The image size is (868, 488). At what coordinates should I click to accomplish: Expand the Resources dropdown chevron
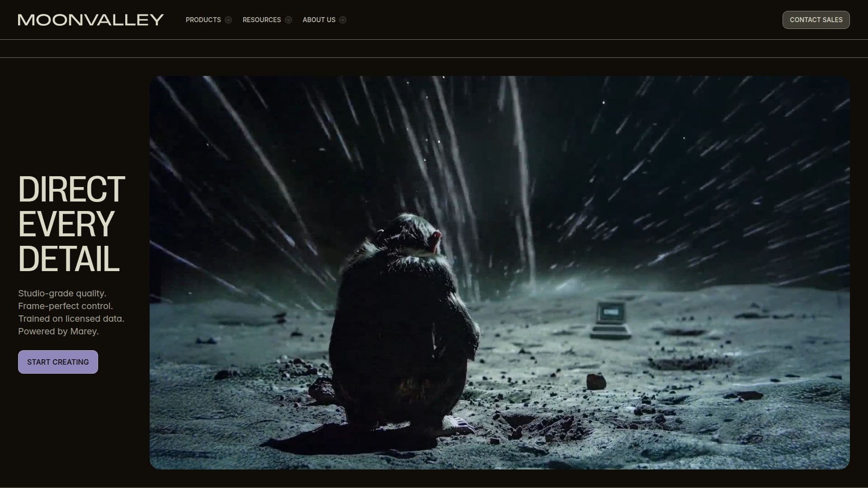click(288, 20)
